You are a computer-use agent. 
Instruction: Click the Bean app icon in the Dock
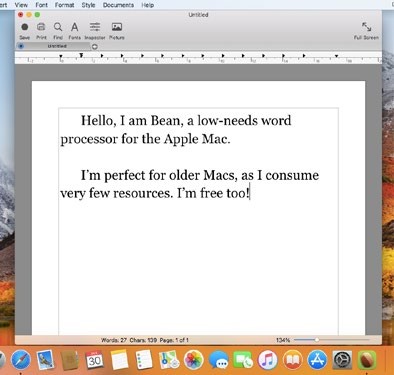tap(367, 360)
